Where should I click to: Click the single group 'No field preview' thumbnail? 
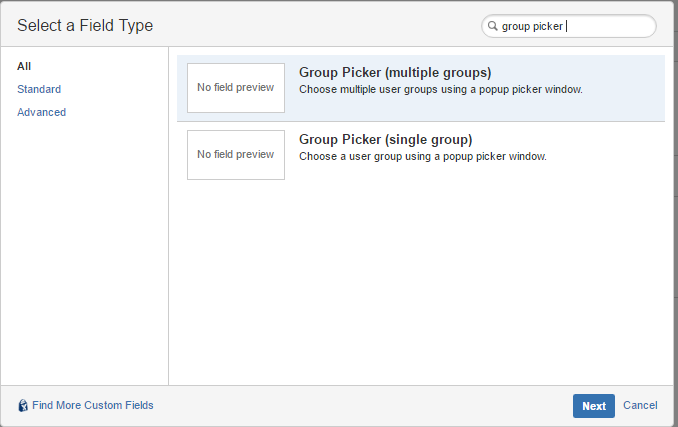[236, 155]
